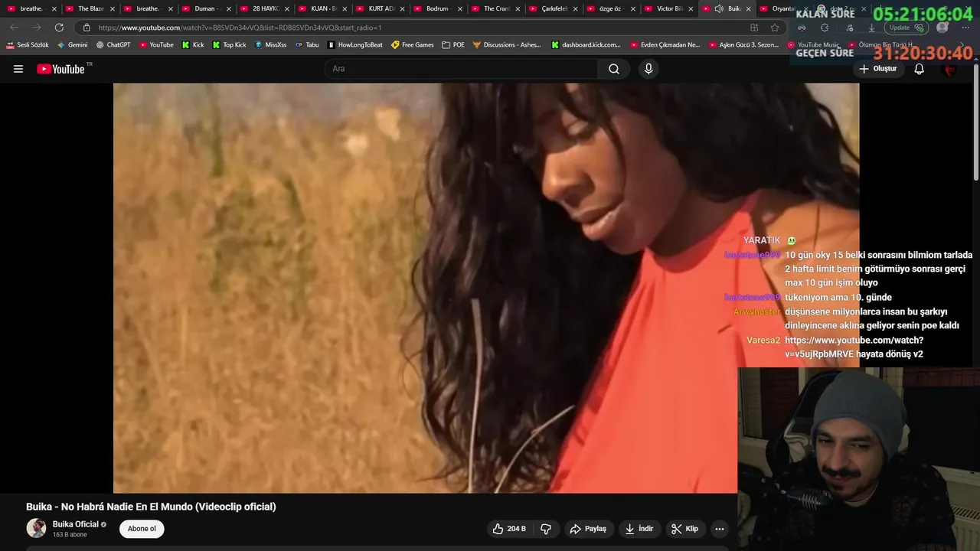Open the Aşkın Gücü 3. Sezon bookmark
This screenshot has width=980, height=551.
(x=744, y=45)
